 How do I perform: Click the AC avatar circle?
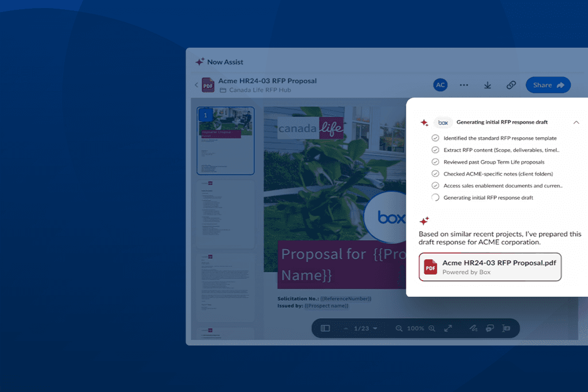[440, 84]
